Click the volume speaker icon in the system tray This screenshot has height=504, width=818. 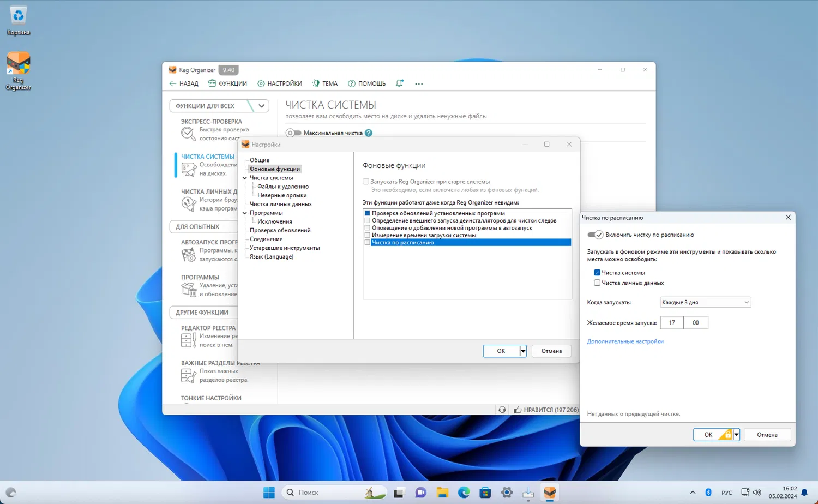[x=757, y=493]
